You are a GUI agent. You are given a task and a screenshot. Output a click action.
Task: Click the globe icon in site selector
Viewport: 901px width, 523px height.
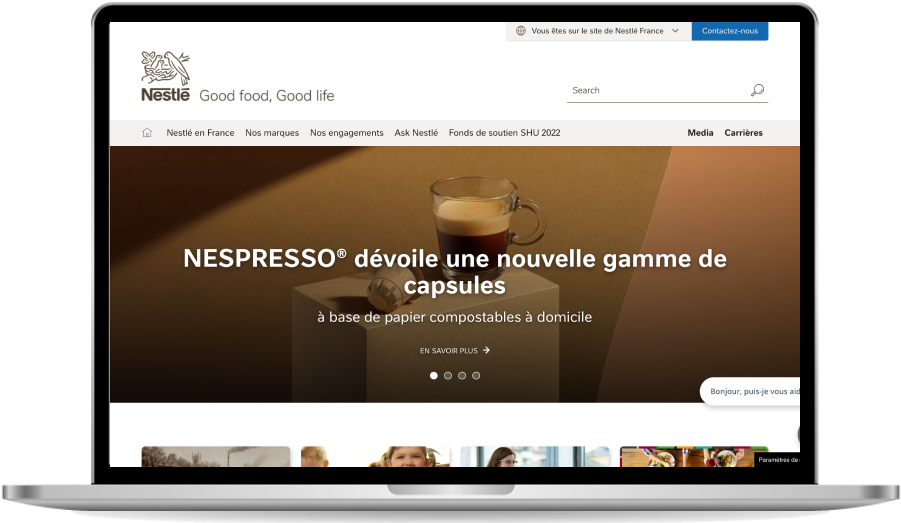(x=521, y=31)
